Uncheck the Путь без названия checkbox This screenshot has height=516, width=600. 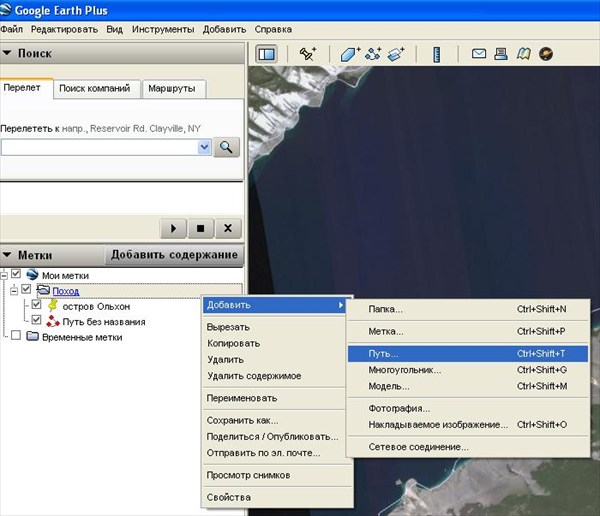coord(36,320)
